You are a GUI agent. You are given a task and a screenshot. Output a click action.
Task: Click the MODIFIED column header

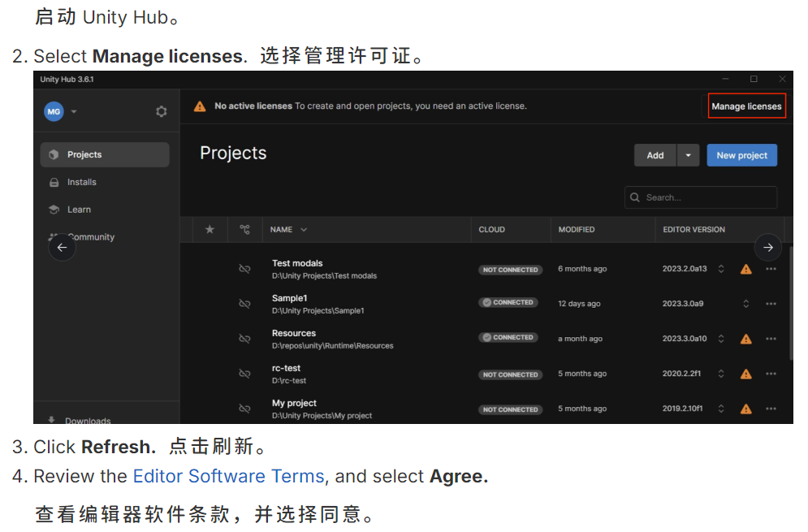coord(576,229)
